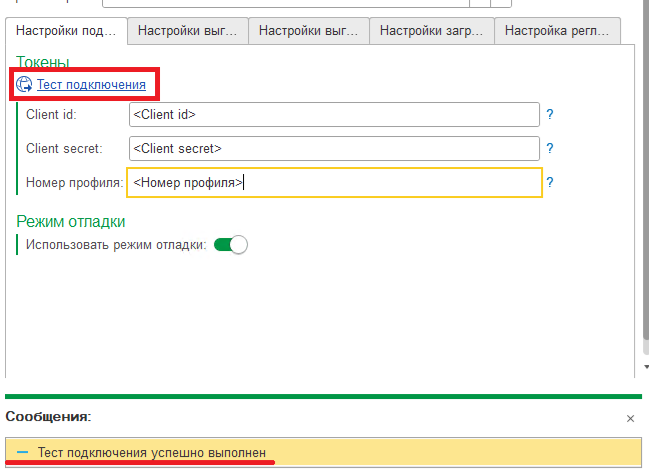Viewport: 650px width, 470px height.
Task: Show help for the Номер профиля field
Action: point(549,183)
